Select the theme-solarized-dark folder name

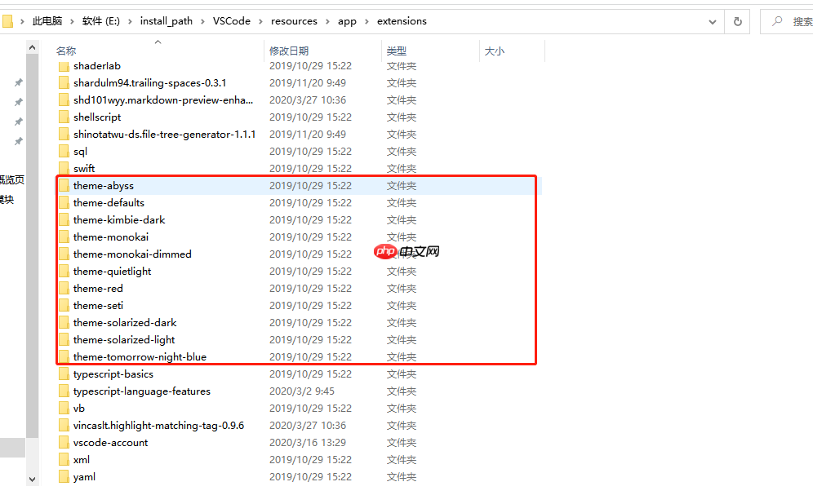coord(125,322)
